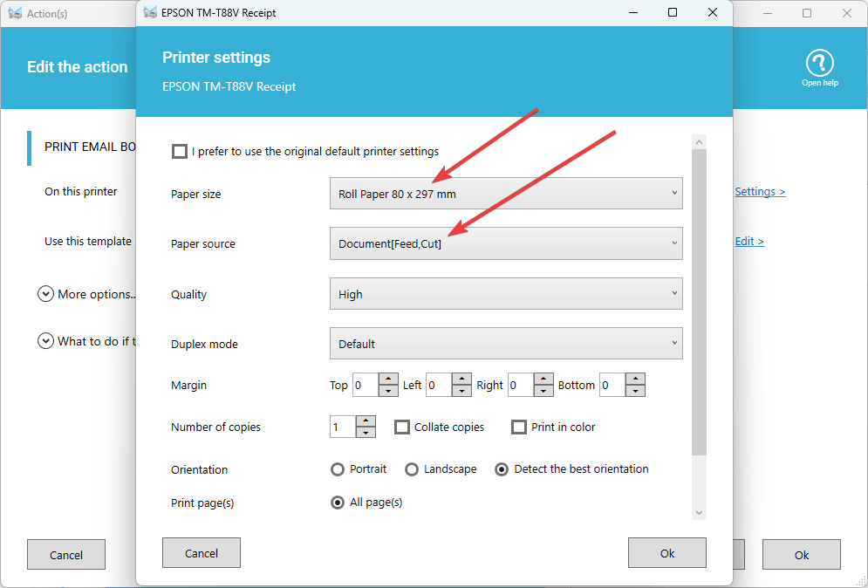The image size is (868, 588).
Task: Click the Right margin input field
Action: tap(521, 385)
